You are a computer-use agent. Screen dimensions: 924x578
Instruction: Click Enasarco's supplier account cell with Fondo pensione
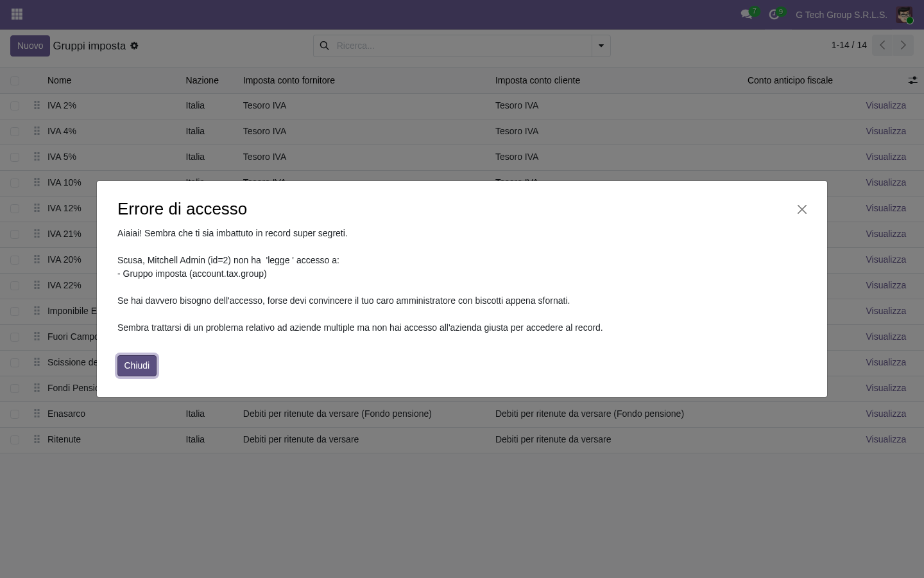[338, 414]
